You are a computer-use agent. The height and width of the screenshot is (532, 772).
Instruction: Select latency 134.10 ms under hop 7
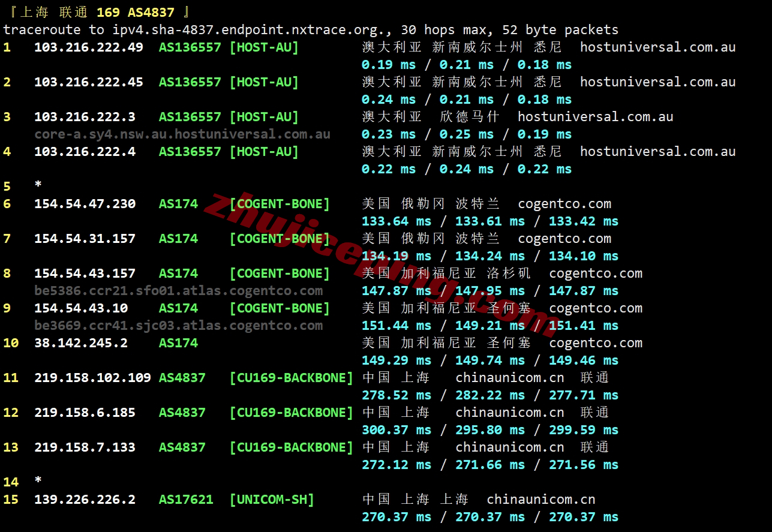tap(584, 256)
